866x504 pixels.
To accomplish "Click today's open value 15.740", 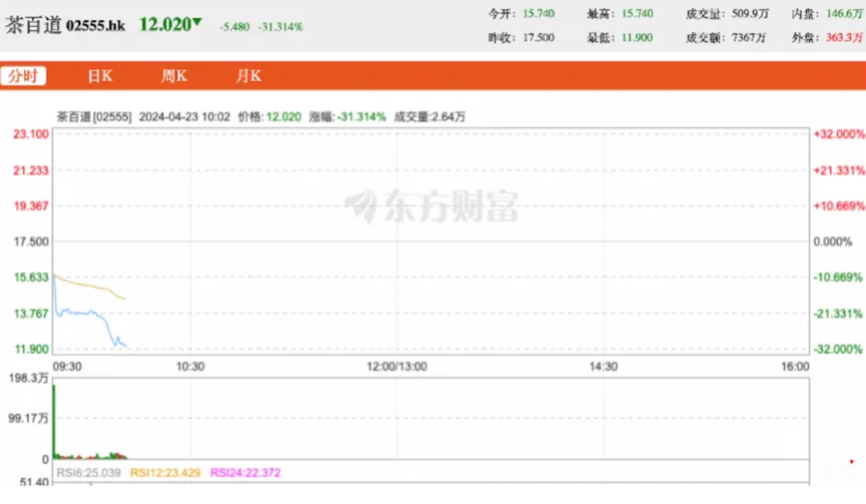I will (539, 14).
